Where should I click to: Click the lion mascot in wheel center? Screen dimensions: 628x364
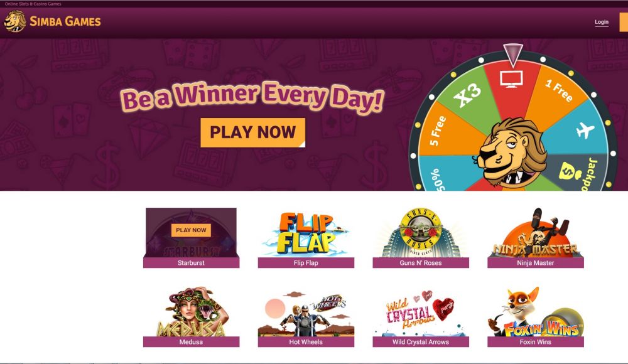pos(511,153)
